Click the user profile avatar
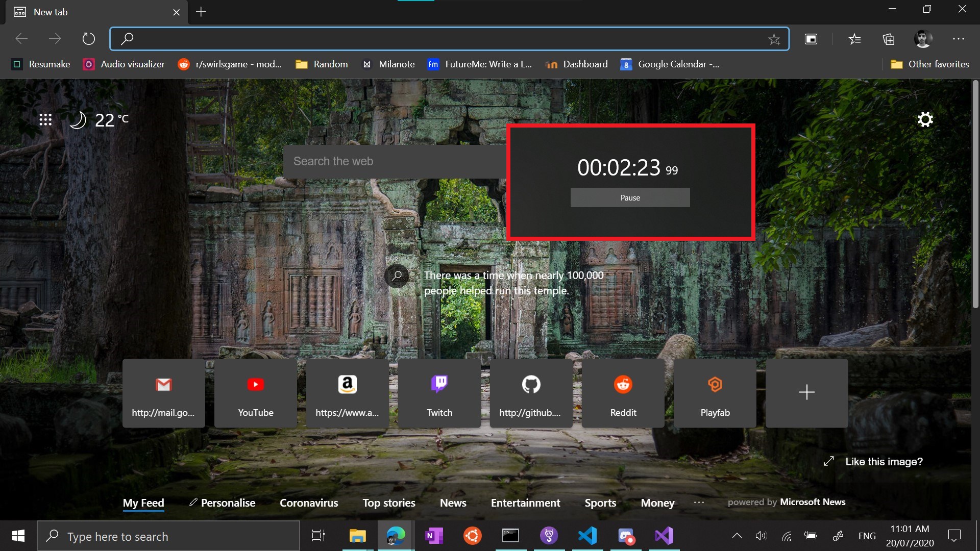 pyautogui.click(x=922, y=39)
